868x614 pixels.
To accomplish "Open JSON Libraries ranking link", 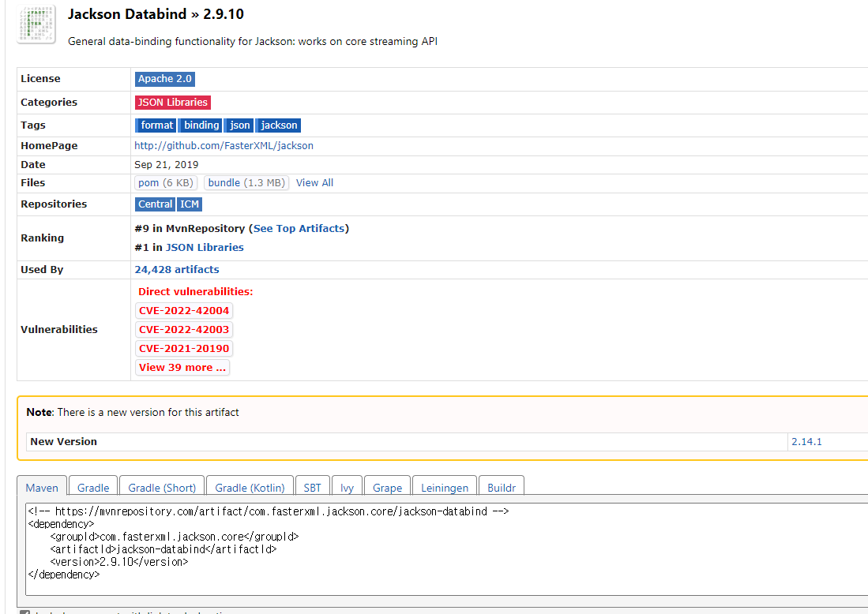I will click(x=205, y=248).
